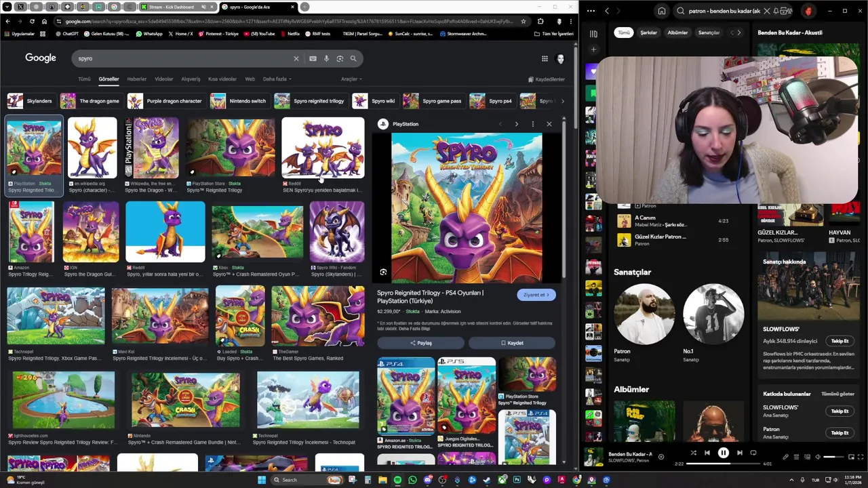Seek along Spotify song progress bar
This screenshot has width=868, height=488.
[x=723, y=464]
